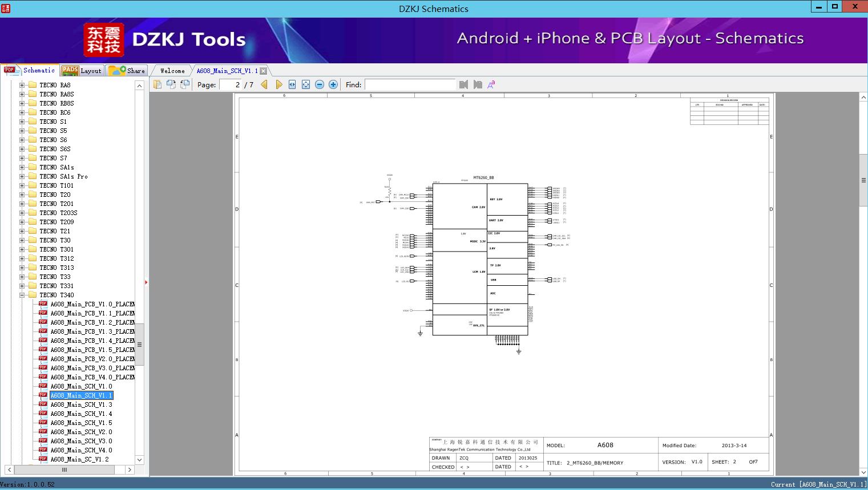868x490 pixels.
Task: Click PDF icon beside A608_Main_SCH_V2.0
Action: pyautogui.click(x=43, y=432)
